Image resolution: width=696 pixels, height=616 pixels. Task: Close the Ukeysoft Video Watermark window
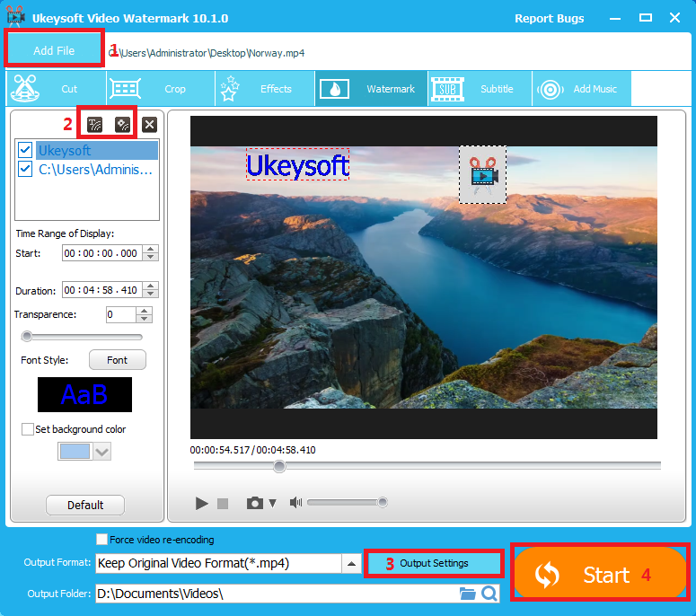(674, 18)
